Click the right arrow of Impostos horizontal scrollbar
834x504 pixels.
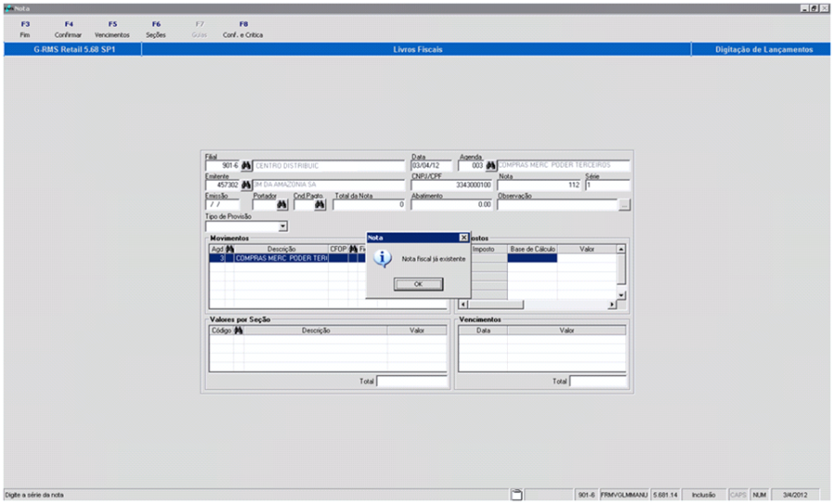pos(613,304)
